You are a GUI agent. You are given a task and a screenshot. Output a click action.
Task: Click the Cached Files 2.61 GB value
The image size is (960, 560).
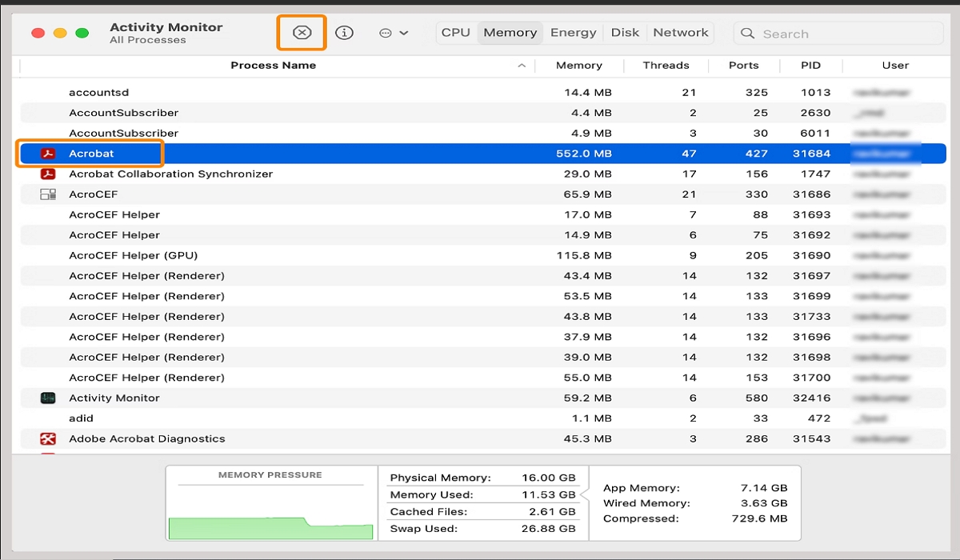pos(553,511)
